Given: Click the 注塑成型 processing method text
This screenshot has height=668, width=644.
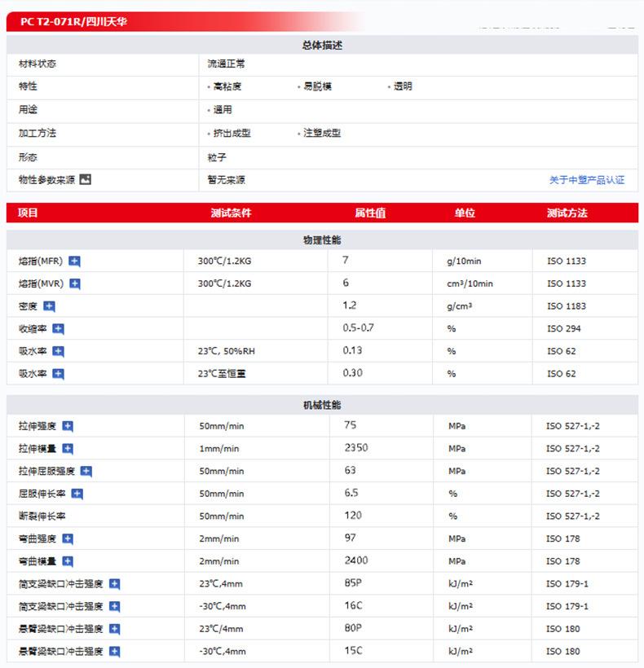Looking at the screenshot, I should click(x=322, y=134).
